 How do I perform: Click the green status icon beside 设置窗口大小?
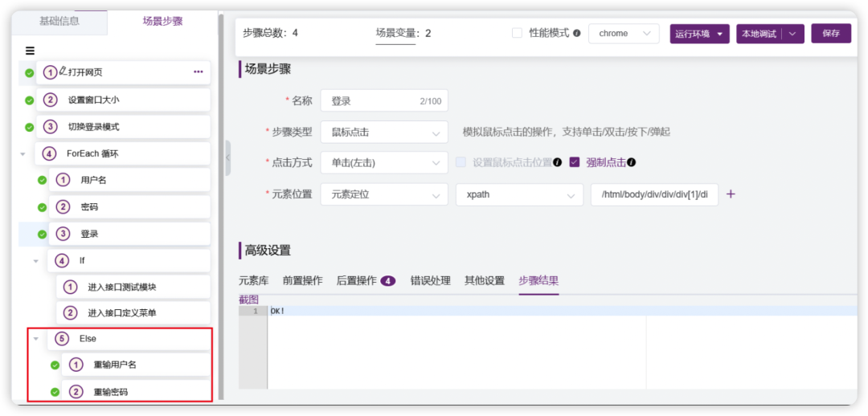[x=30, y=100]
